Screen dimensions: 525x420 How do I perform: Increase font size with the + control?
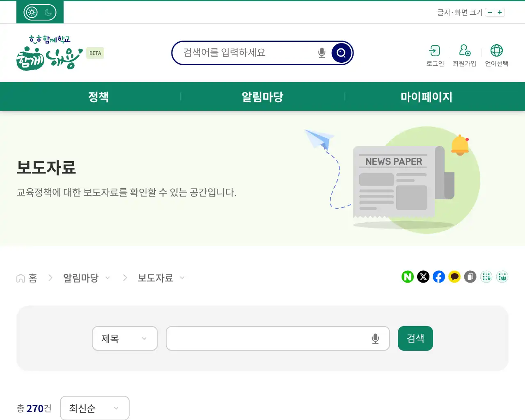pos(500,12)
